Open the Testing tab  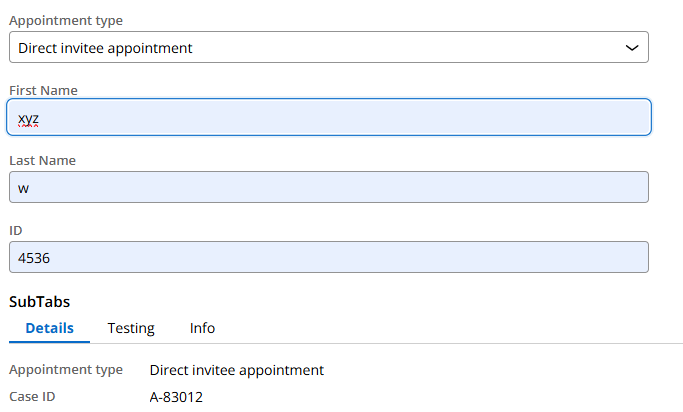(x=131, y=328)
